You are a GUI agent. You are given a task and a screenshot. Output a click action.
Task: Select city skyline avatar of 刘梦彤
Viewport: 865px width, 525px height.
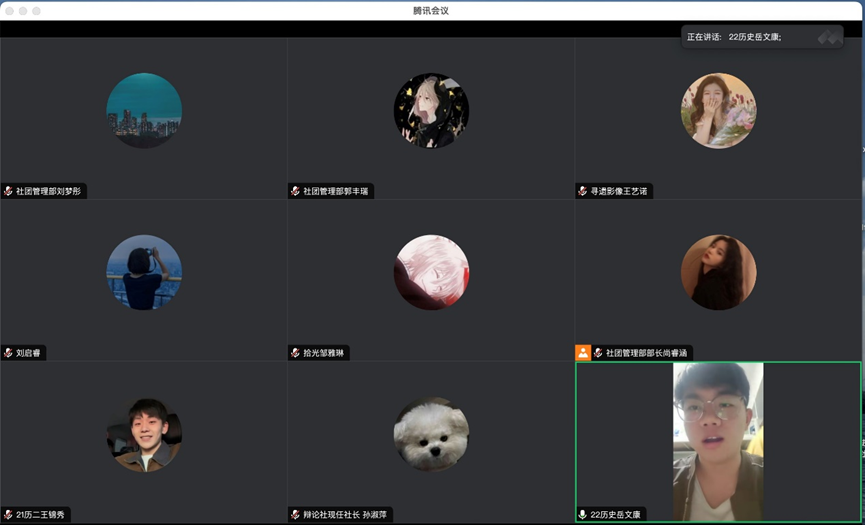pos(144,110)
